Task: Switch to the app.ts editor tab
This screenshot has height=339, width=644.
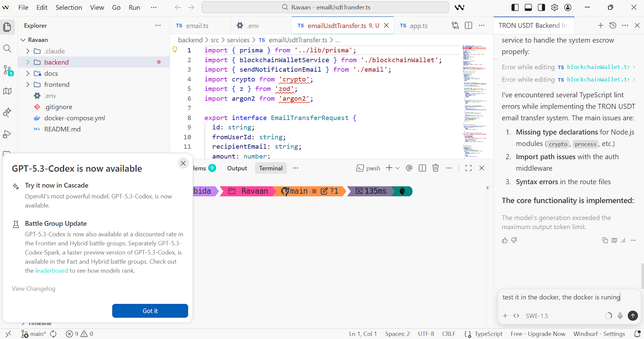Action: tap(419, 26)
